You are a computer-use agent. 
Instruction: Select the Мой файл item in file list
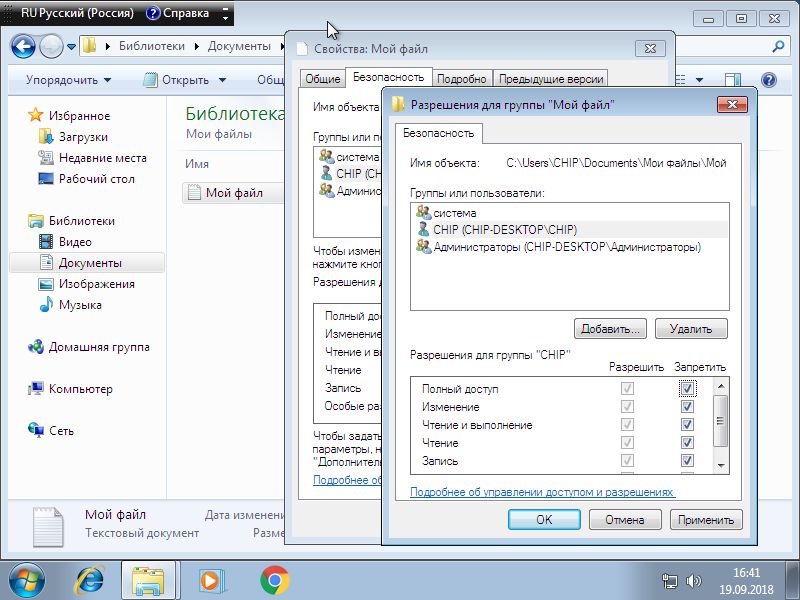(233, 193)
